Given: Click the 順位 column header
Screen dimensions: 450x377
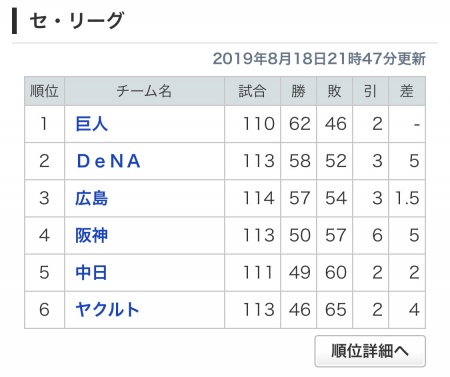Looking at the screenshot, I should coord(44,91).
